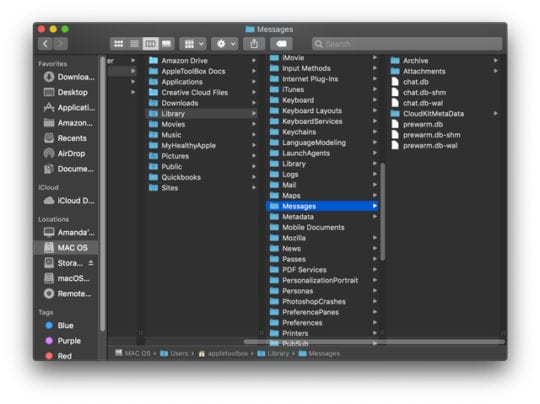This screenshot has width=540, height=404.
Task: Click the Edit Tags toolbar button
Action: 281,44
